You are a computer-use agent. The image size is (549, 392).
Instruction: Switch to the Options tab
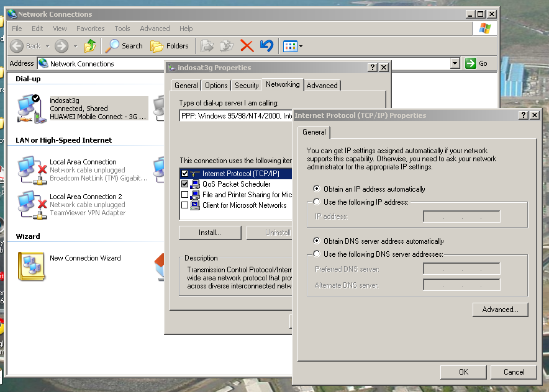[216, 86]
